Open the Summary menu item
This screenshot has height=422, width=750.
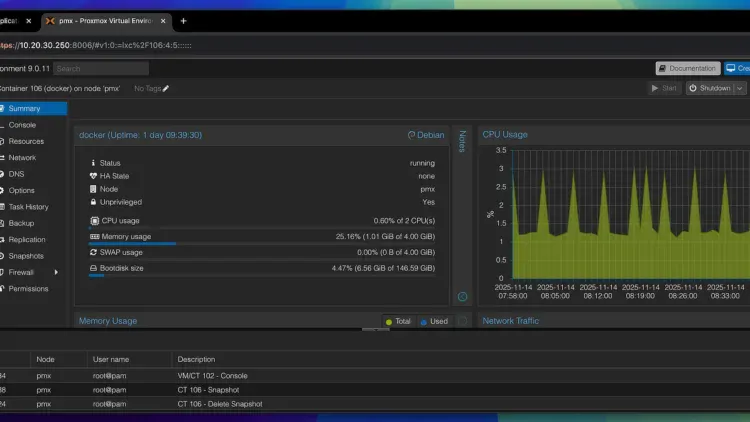(x=33, y=109)
